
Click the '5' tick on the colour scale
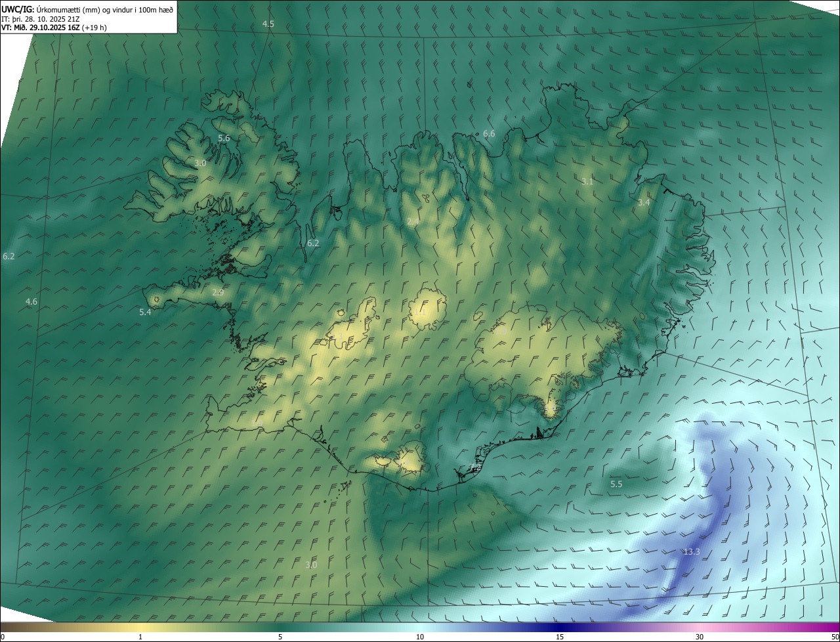280,637
